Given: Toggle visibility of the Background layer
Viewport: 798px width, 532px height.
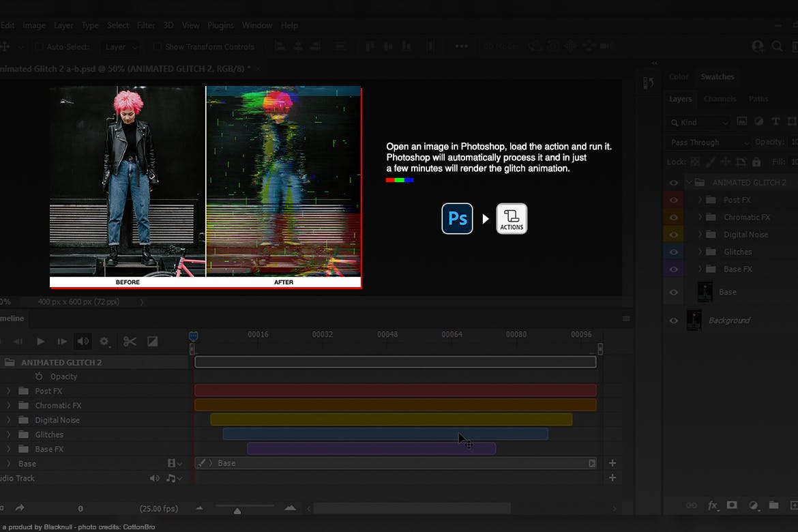Looking at the screenshot, I should click(x=674, y=320).
